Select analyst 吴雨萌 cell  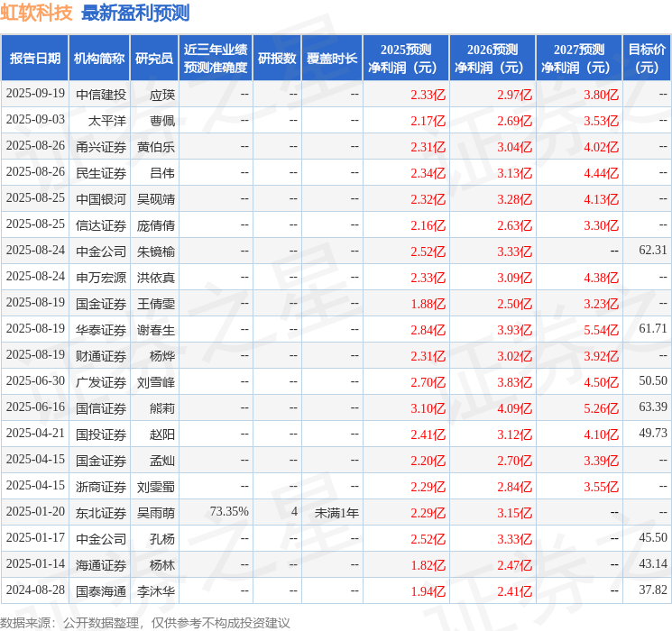tap(156, 513)
